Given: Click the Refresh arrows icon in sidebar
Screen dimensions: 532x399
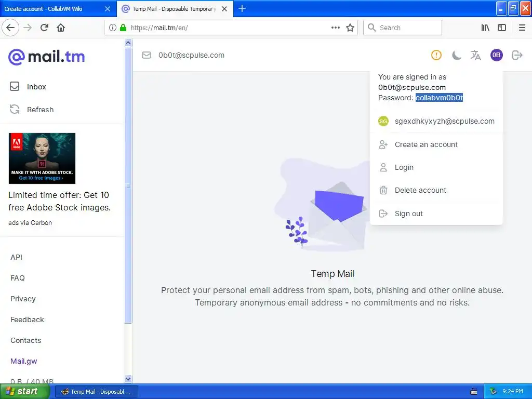Looking at the screenshot, I should 15,109.
